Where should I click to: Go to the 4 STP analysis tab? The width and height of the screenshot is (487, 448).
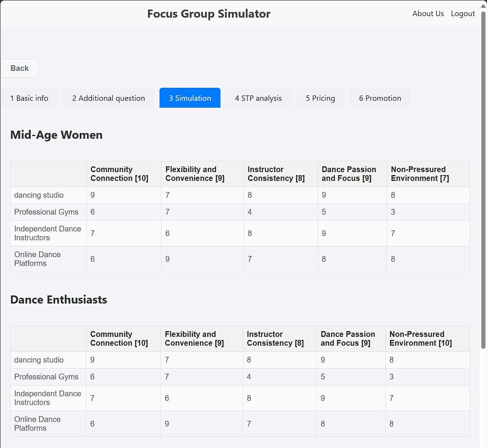pyautogui.click(x=258, y=98)
